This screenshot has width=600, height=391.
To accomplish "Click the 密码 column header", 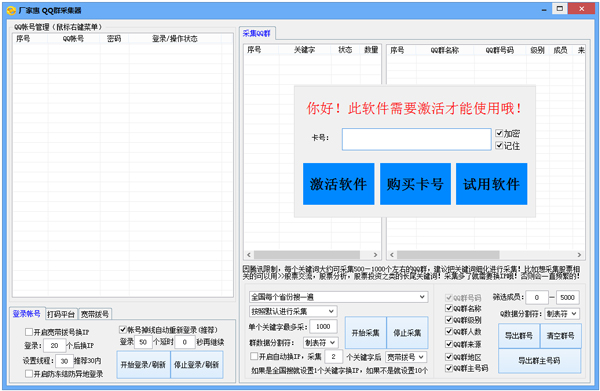I will (114, 39).
